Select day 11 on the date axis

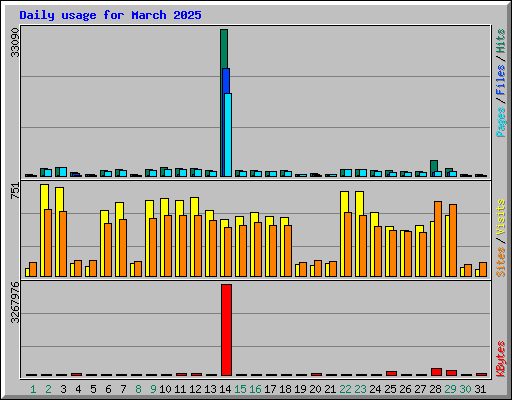(180, 389)
